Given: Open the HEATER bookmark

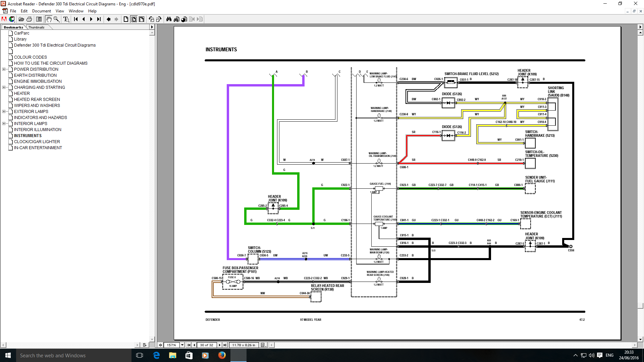Looking at the screenshot, I should point(22,94).
